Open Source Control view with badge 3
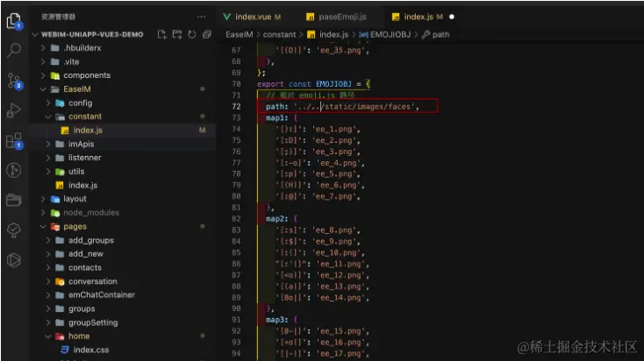 pyautogui.click(x=14, y=81)
